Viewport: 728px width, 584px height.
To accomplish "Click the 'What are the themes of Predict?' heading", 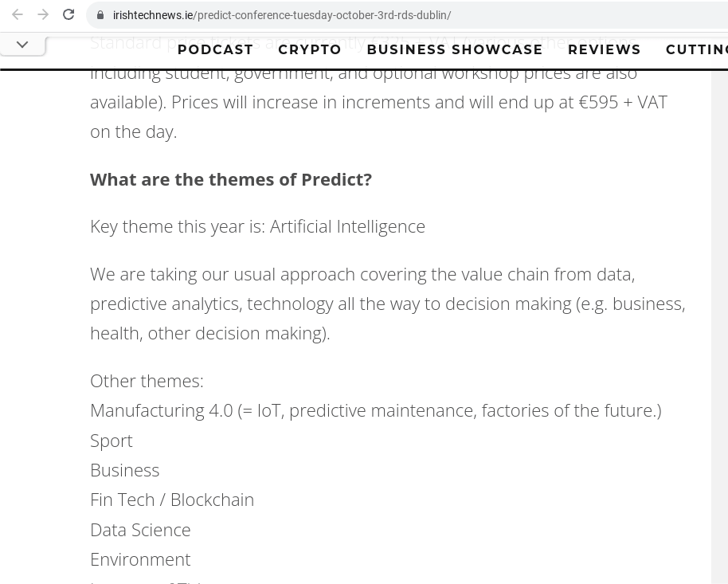I will coord(231,179).
